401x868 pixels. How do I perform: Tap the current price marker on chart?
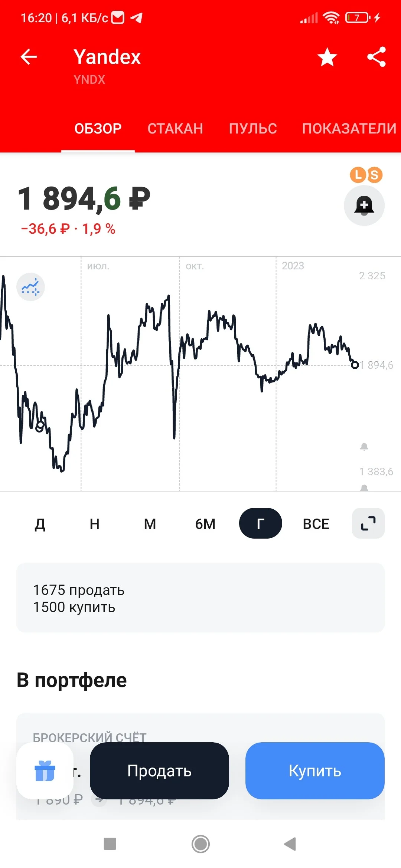coord(355,365)
